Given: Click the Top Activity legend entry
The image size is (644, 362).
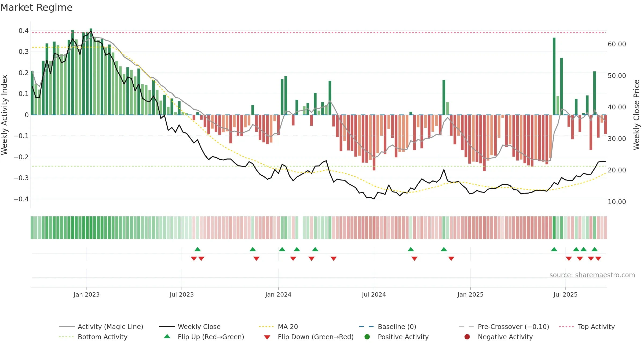Looking at the screenshot, I should [x=587, y=327].
